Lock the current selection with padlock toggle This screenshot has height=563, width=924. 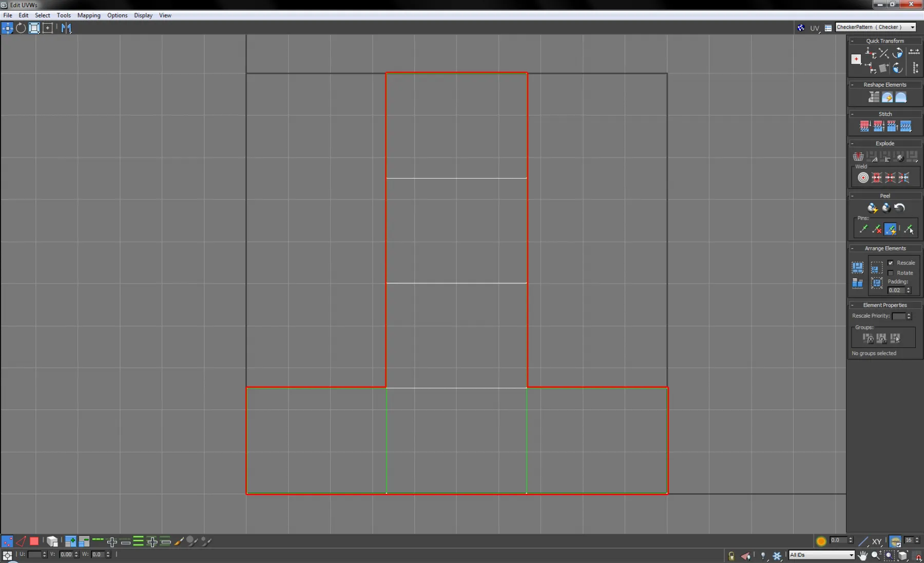point(732,556)
